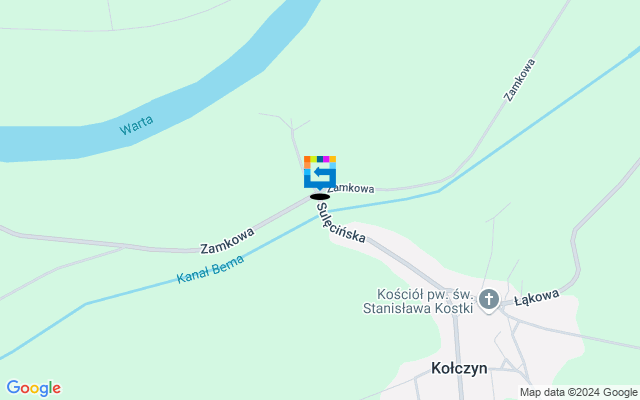640x400 pixels.
Task: Click the diagonal Zamkowa label in upper right
Action: [519, 80]
